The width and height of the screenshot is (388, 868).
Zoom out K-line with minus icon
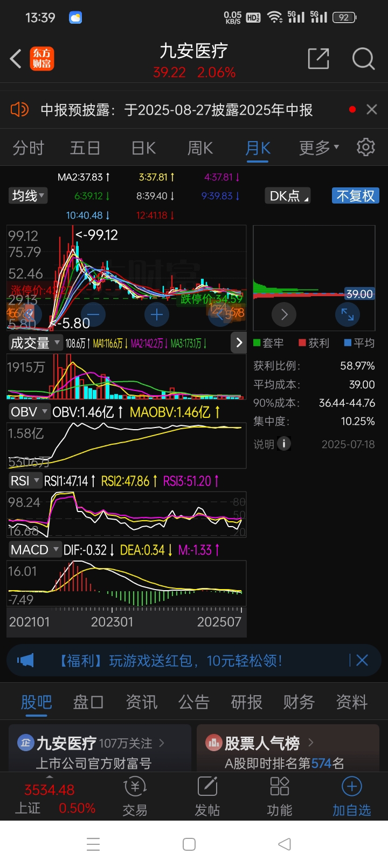click(x=93, y=314)
